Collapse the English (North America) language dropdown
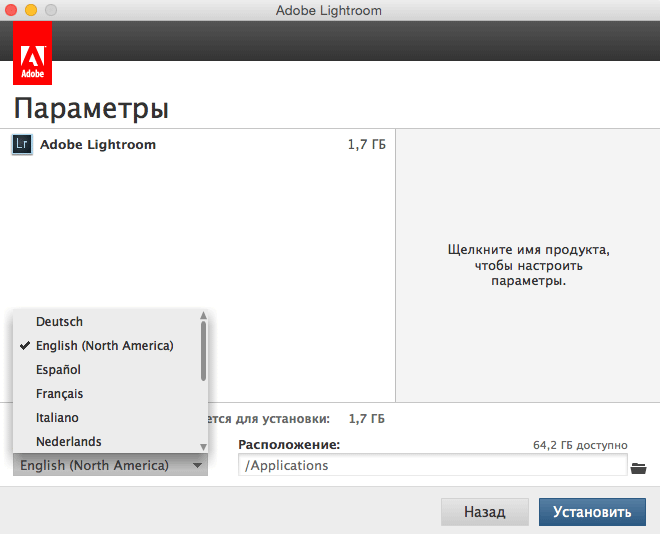Image resolution: width=660 pixels, height=534 pixels. (x=110, y=465)
